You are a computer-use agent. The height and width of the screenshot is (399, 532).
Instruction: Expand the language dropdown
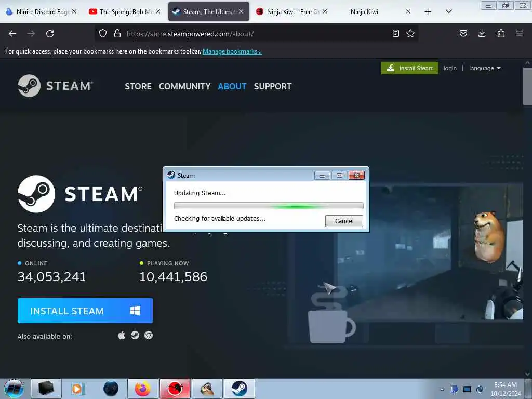485,68
